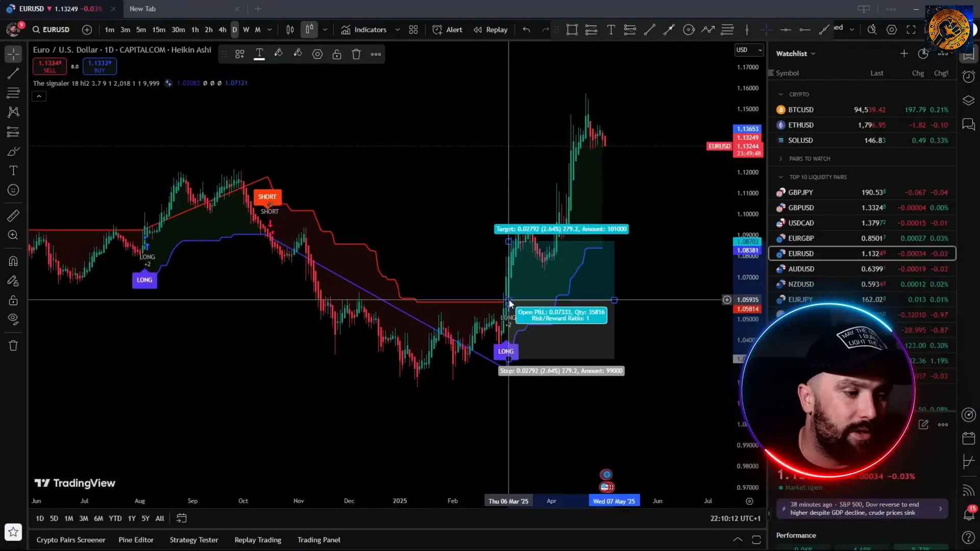Undo the last chart action

pyautogui.click(x=526, y=30)
